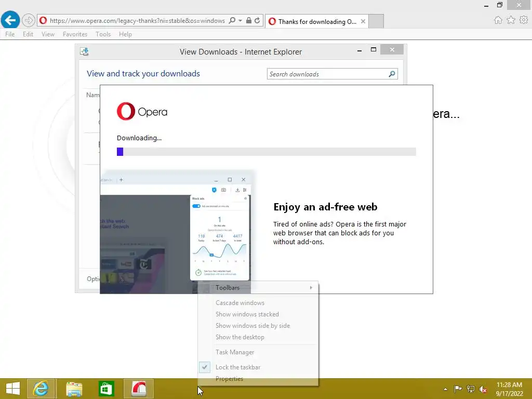Show hidden tray icons arrow

(445, 389)
